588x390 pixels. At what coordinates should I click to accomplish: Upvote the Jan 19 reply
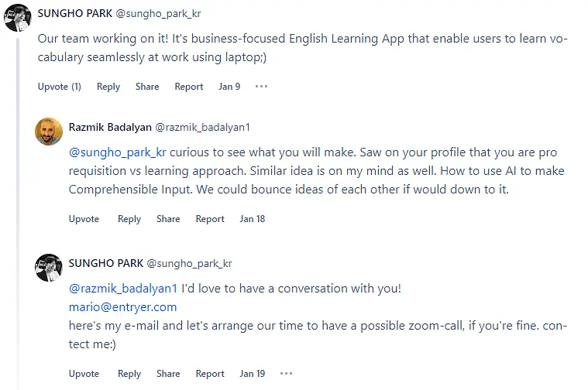tap(84, 374)
